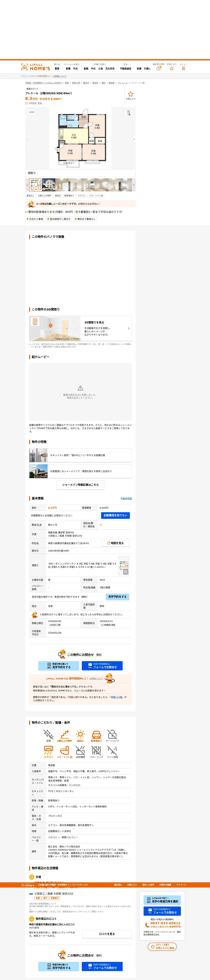Open recently viewed properties clock icon
Viewport: 210px width, 980px height.
(x=158, y=68)
